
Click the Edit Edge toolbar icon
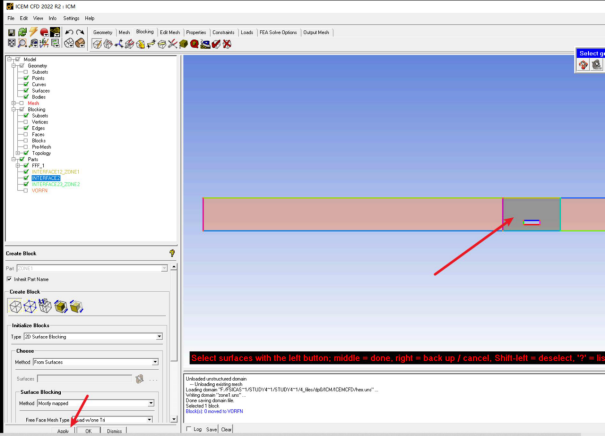[x=172, y=44]
